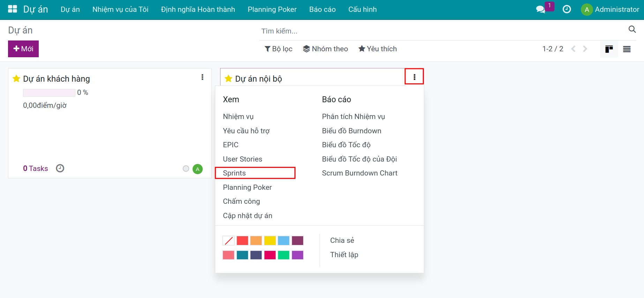
Task: Pick the yellow color swatch
Action: pyautogui.click(x=270, y=241)
